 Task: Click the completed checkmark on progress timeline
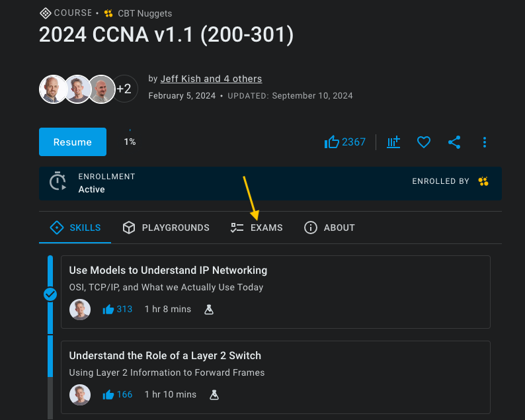coord(50,294)
